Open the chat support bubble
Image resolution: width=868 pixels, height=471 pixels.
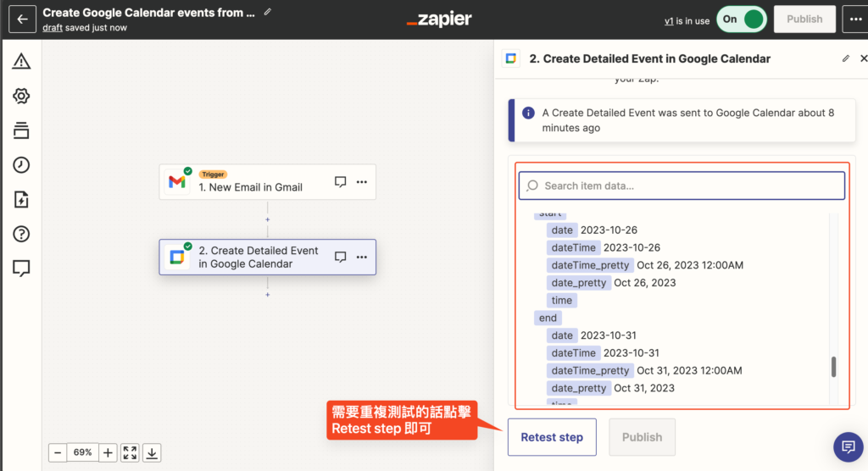848,446
